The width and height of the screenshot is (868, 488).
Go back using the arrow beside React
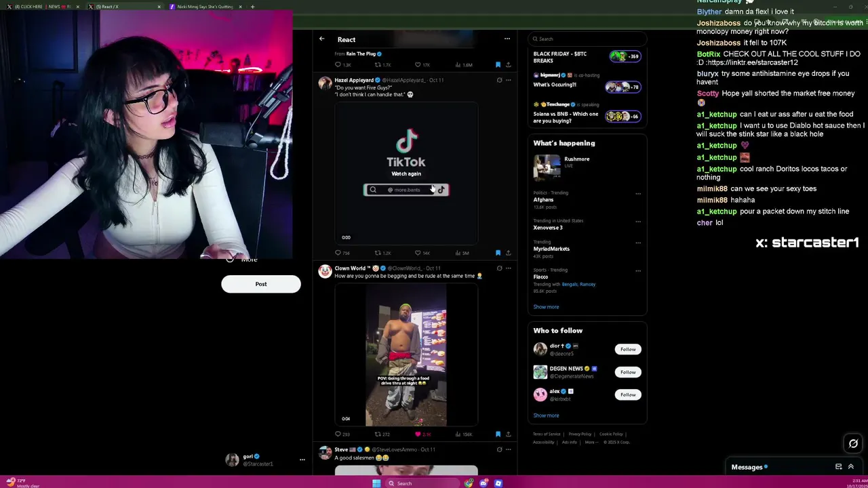pyautogui.click(x=322, y=39)
